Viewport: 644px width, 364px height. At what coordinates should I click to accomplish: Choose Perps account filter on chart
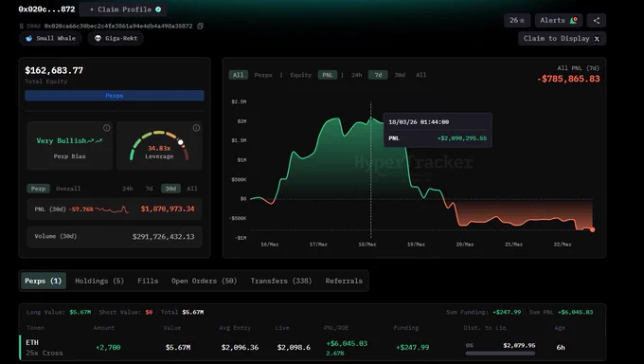click(x=263, y=75)
